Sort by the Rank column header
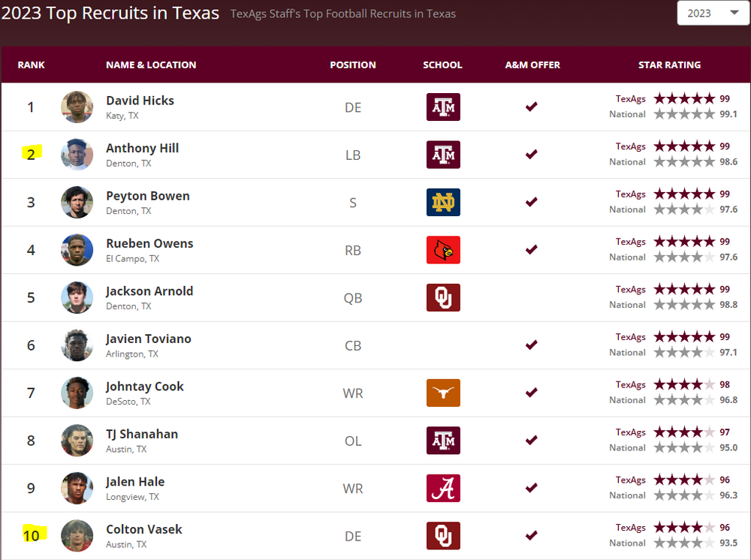Image resolution: width=751 pixels, height=560 pixels. pyautogui.click(x=32, y=65)
